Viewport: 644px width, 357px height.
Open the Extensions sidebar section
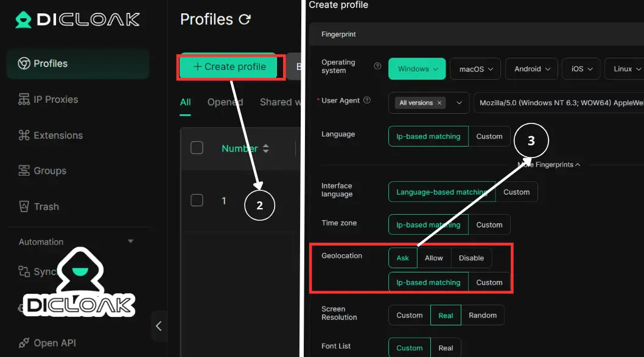pyautogui.click(x=58, y=135)
